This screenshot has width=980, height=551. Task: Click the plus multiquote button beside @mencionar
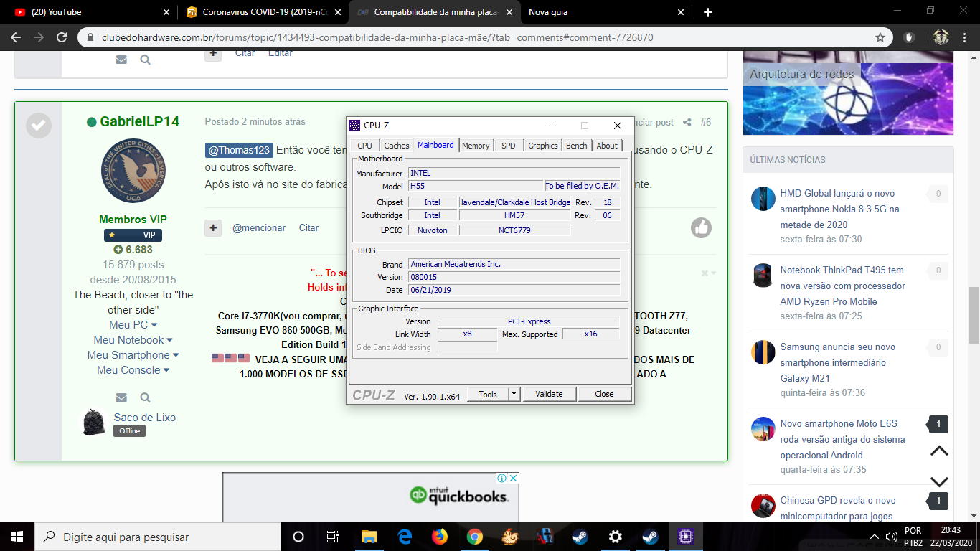coord(213,227)
